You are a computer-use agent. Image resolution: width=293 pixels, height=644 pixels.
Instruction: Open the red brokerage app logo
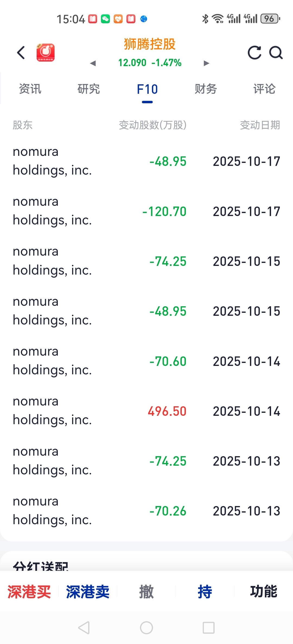click(x=46, y=53)
